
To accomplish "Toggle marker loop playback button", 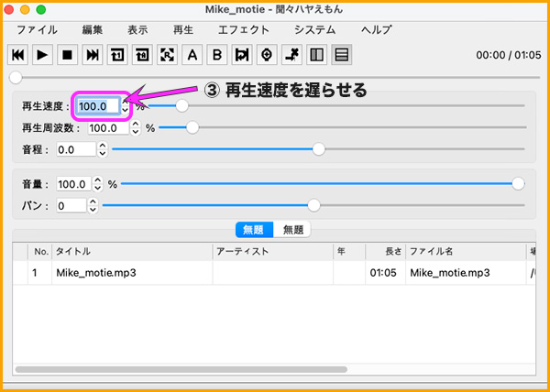I will pyautogui.click(x=242, y=55).
